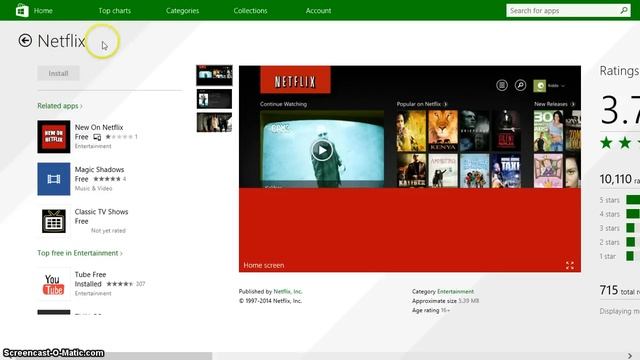Open the Home menu
The width and height of the screenshot is (640, 360).
coord(43,11)
